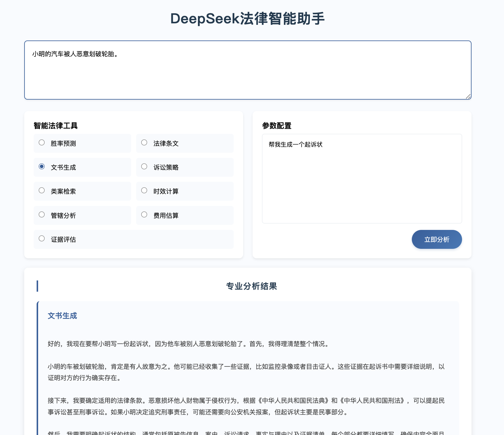Pick the 管辖分析 radio option
This screenshot has width=504, height=435.
tap(42, 215)
